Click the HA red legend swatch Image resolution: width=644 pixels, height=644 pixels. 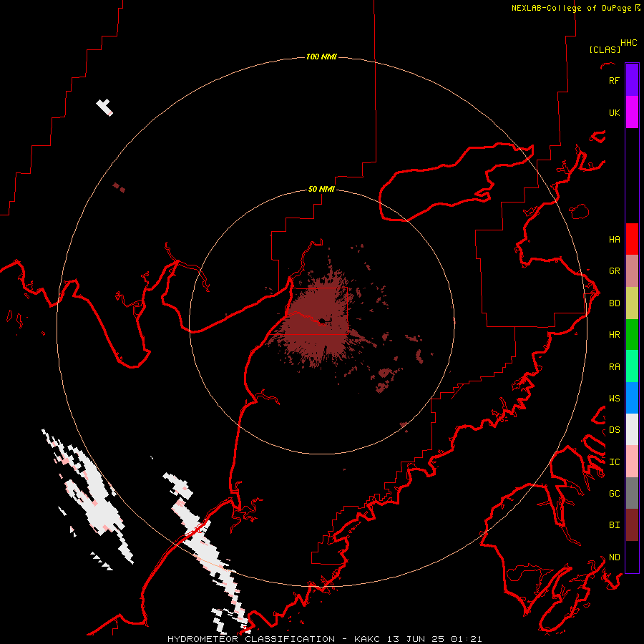pyautogui.click(x=632, y=239)
